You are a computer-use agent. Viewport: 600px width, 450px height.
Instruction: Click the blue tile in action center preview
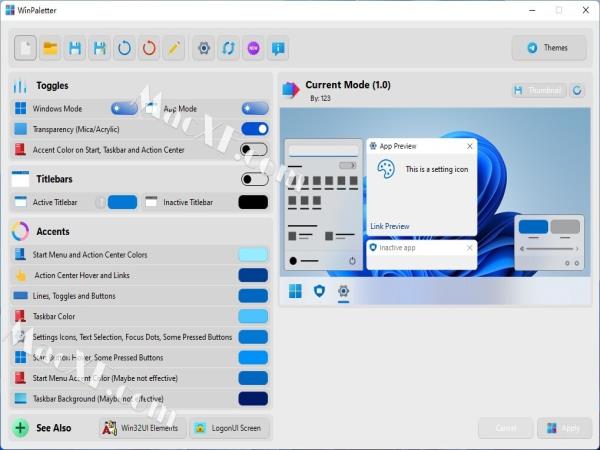coord(533,226)
